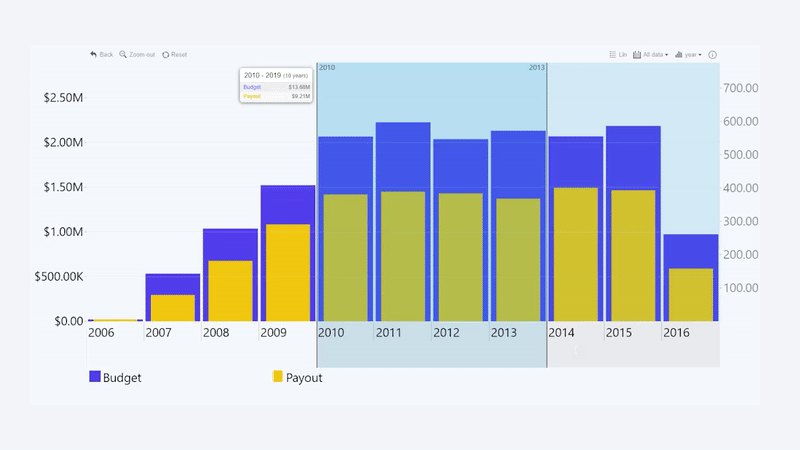
Task: Click the 2016 label on time axis
Action: click(676, 333)
